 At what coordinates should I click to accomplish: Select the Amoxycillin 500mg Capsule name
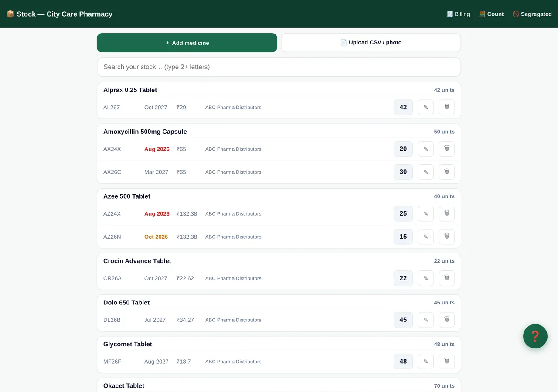pos(145,132)
